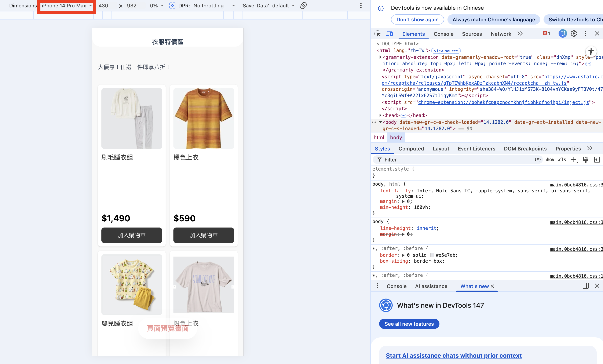Screen dimensions: 603x364
Task: Toggle the :hov element state option
Action: pyautogui.click(x=550, y=160)
